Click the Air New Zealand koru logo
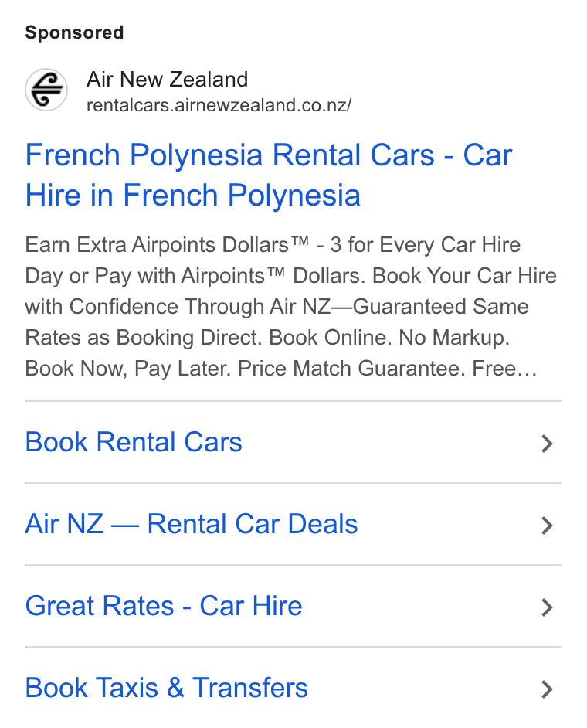 pyautogui.click(x=46, y=90)
